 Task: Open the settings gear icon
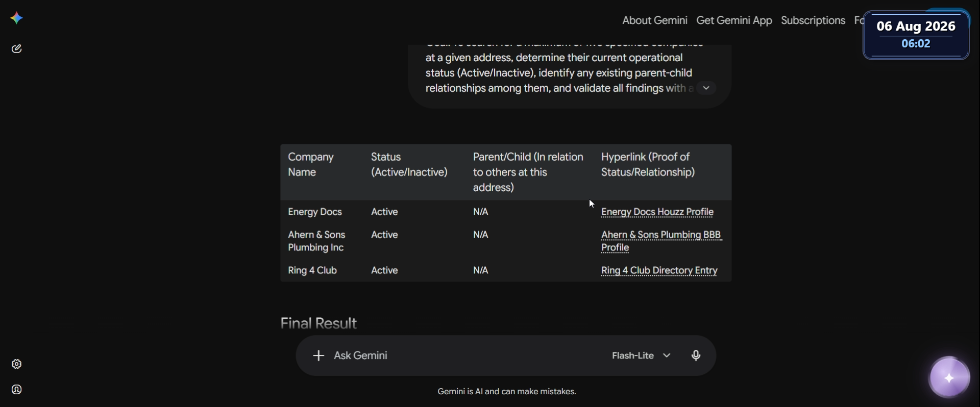click(x=17, y=364)
